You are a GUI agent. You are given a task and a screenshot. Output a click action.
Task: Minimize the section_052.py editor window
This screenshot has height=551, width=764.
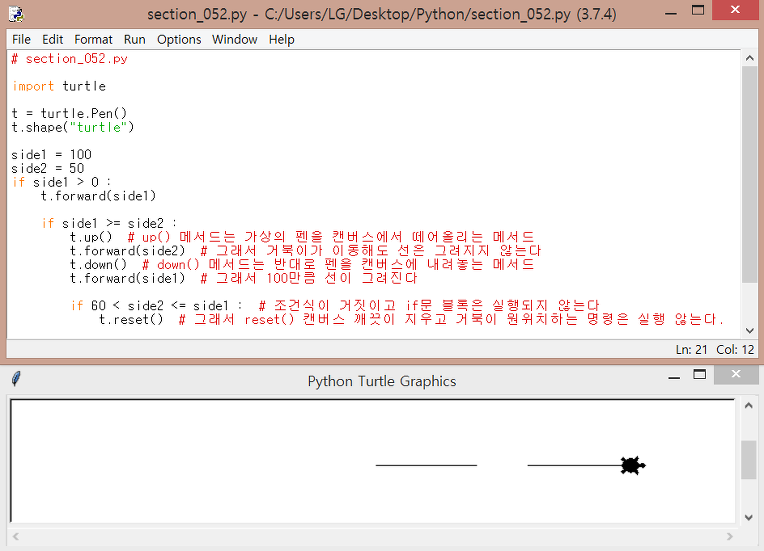[671, 13]
